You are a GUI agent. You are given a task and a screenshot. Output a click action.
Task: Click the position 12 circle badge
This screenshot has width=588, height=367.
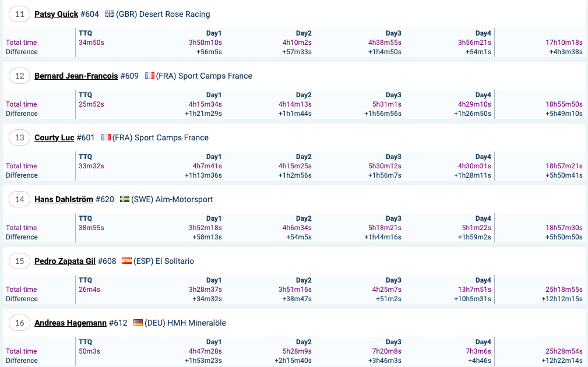pos(19,76)
